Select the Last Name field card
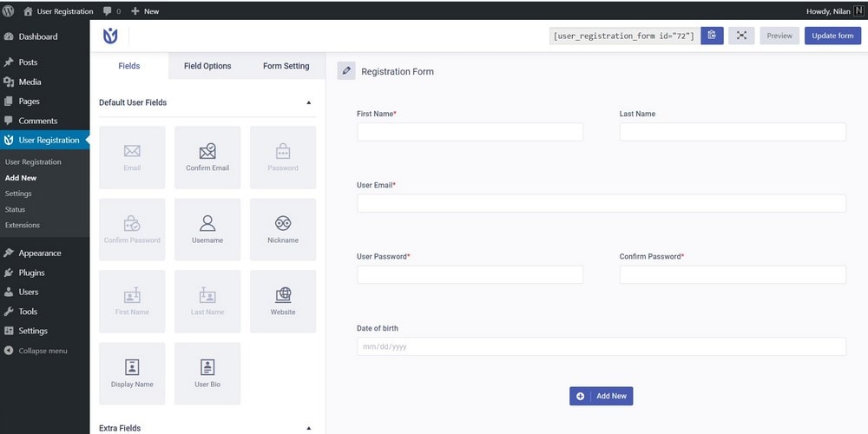The height and width of the screenshot is (434, 868). click(207, 301)
